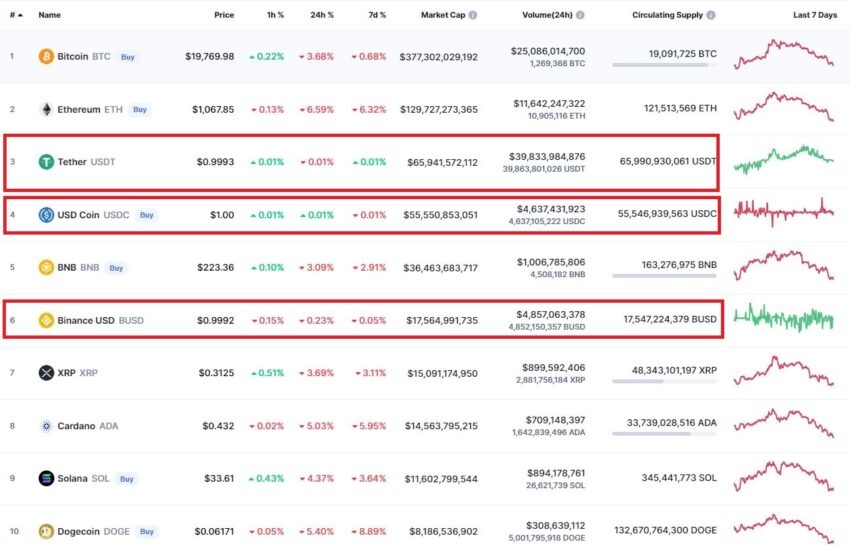
Task: Click BNB circulating supply progress bar
Action: click(664, 276)
